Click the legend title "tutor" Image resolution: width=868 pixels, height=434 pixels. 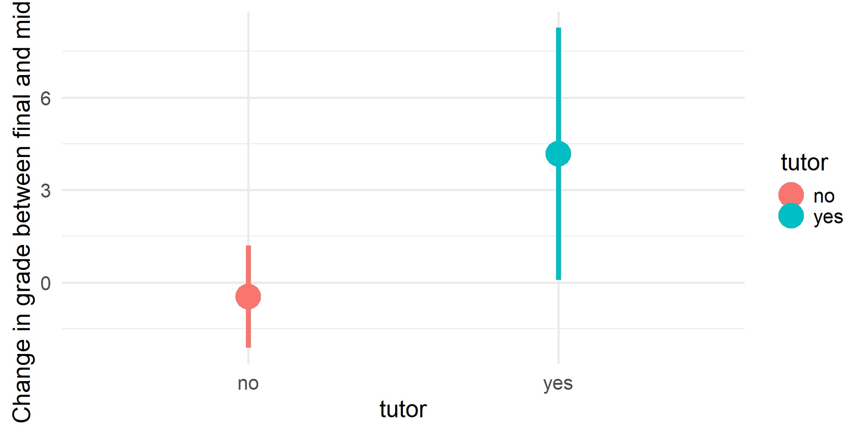click(x=804, y=162)
